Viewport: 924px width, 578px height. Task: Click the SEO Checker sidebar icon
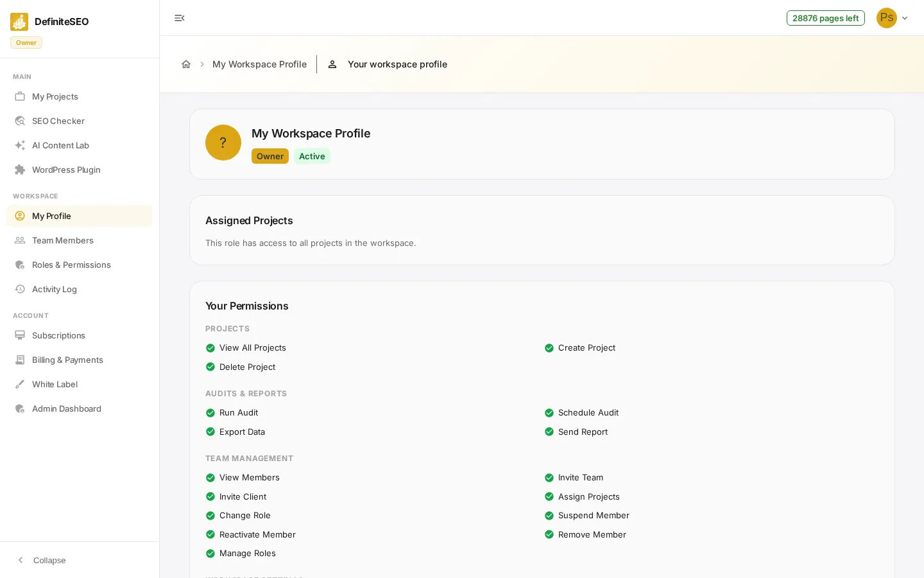pyautogui.click(x=20, y=121)
